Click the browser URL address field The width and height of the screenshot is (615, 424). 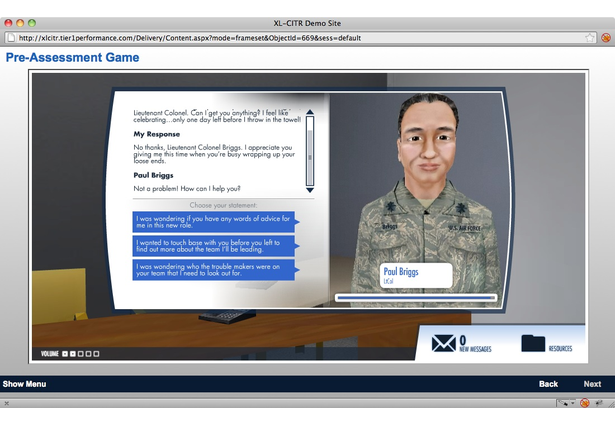tap(300, 38)
